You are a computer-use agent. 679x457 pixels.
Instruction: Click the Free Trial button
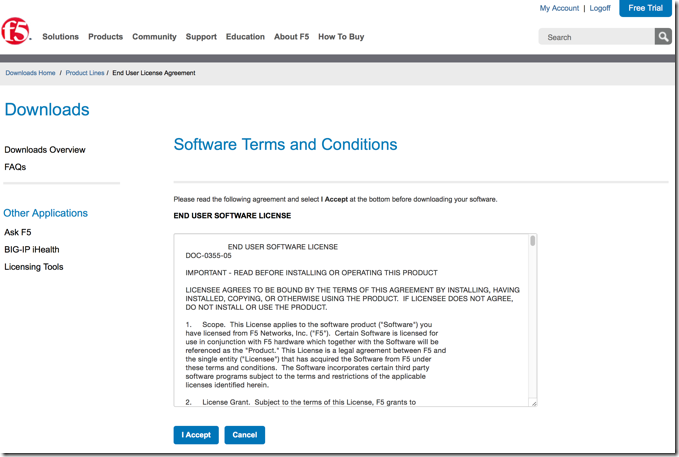click(645, 8)
